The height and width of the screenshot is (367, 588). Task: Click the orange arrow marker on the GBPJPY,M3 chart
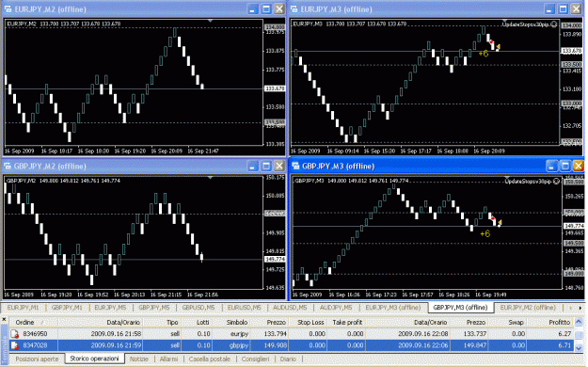coord(500,223)
